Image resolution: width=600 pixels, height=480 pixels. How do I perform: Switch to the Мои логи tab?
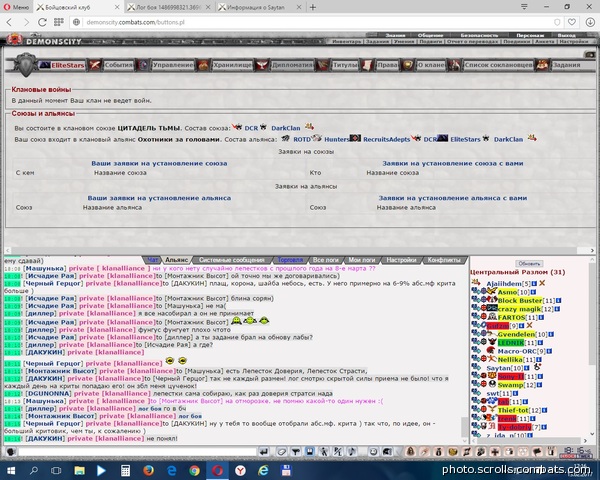pos(362,260)
